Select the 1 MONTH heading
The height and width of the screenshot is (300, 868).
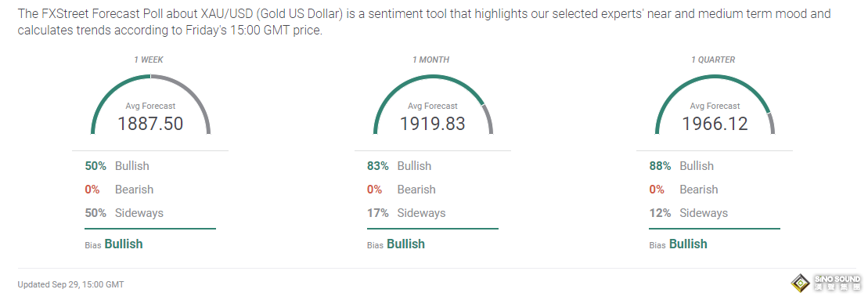tap(430, 60)
